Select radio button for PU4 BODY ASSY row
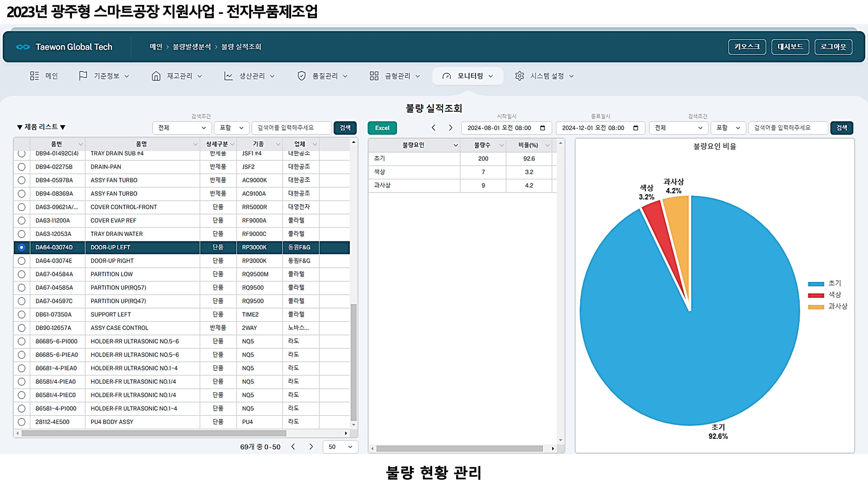Image resolution: width=868 pixels, height=488 pixels. pyautogui.click(x=21, y=422)
